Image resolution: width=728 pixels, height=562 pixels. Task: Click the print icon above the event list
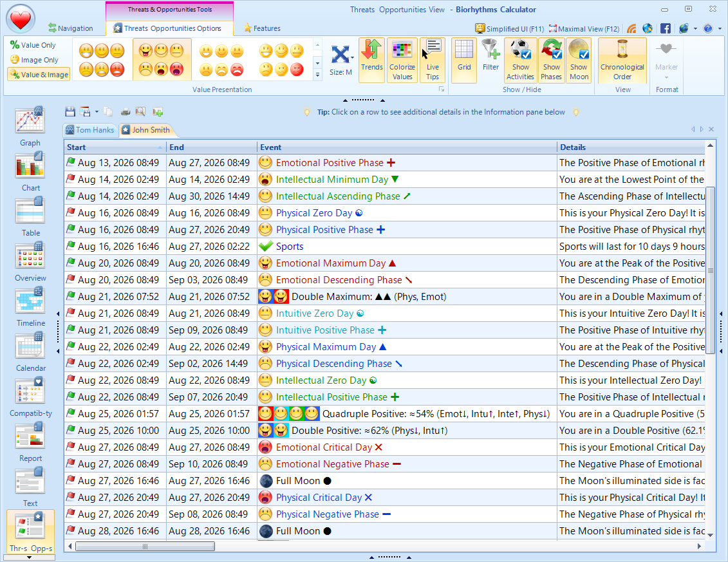click(125, 111)
